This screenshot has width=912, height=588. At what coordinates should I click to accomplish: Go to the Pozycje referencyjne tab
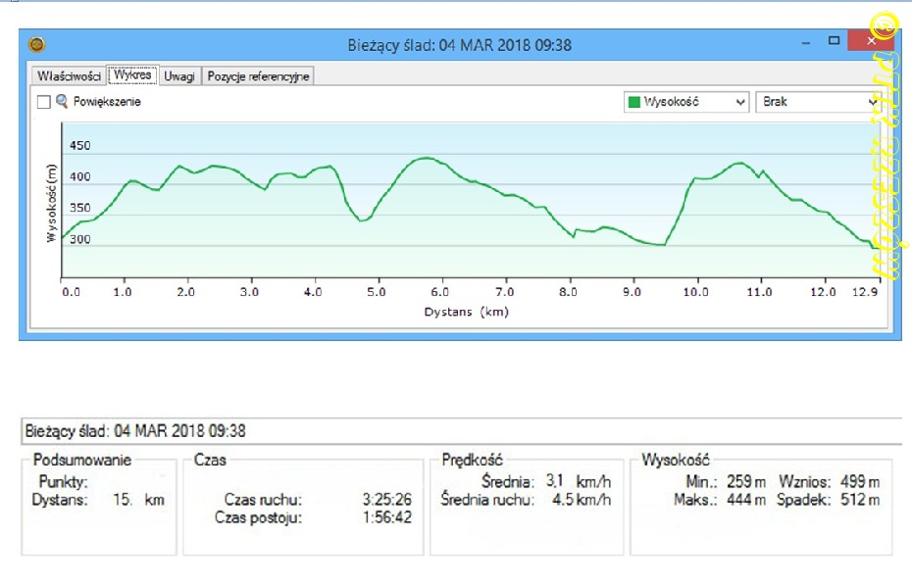coord(258,75)
